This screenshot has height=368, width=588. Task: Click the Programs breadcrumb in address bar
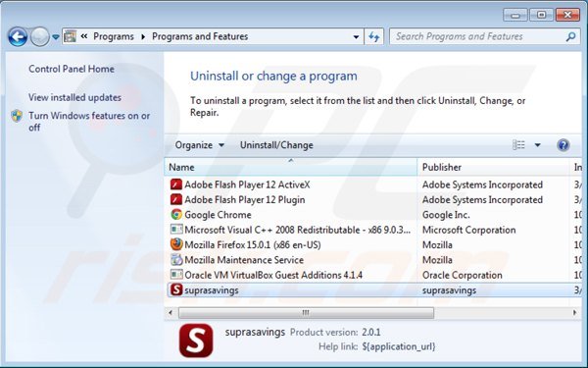pyautogui.click(x=114, y=36)
